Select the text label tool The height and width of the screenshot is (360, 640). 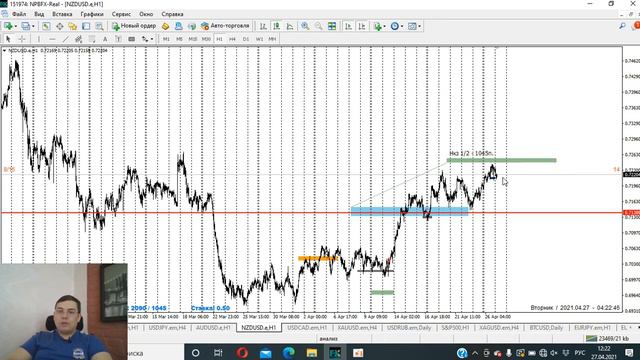click(118, 39)
